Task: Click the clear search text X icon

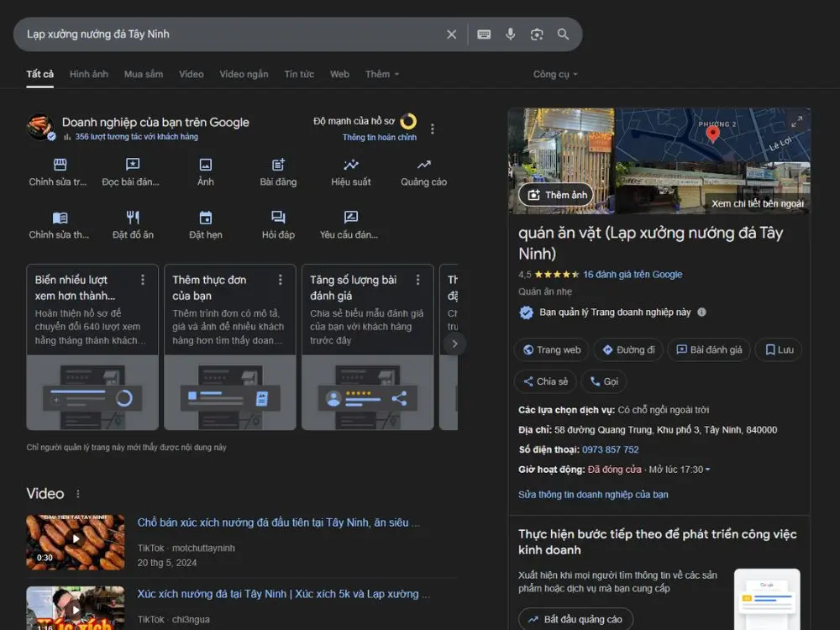Action: click(x=451, y=34)
